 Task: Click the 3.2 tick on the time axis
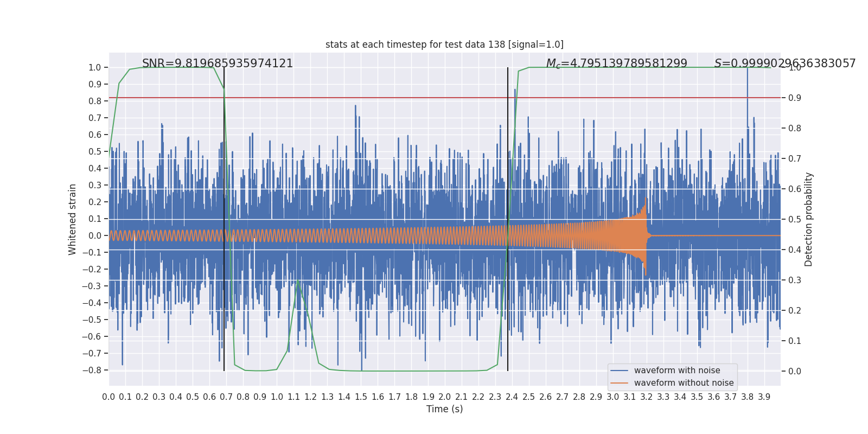click(647, 397)
